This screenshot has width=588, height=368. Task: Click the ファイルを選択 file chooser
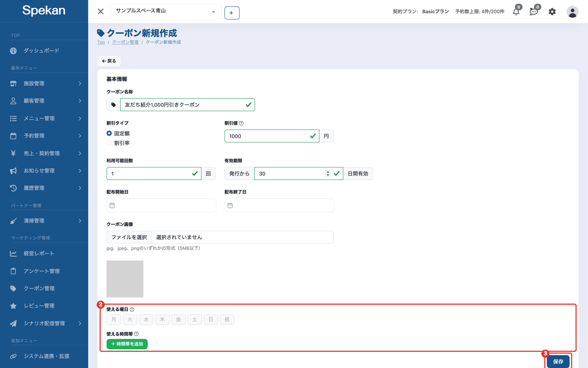pos(129,237)
